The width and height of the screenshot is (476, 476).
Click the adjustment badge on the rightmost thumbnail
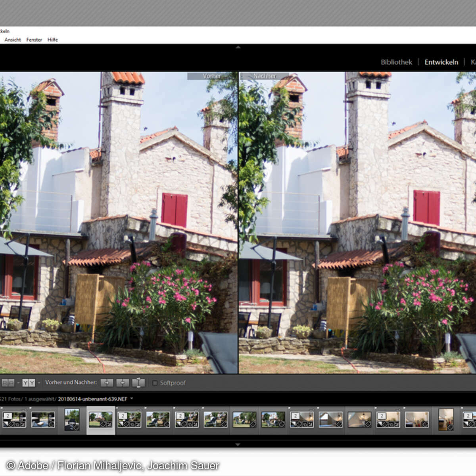tap(450, 428)
